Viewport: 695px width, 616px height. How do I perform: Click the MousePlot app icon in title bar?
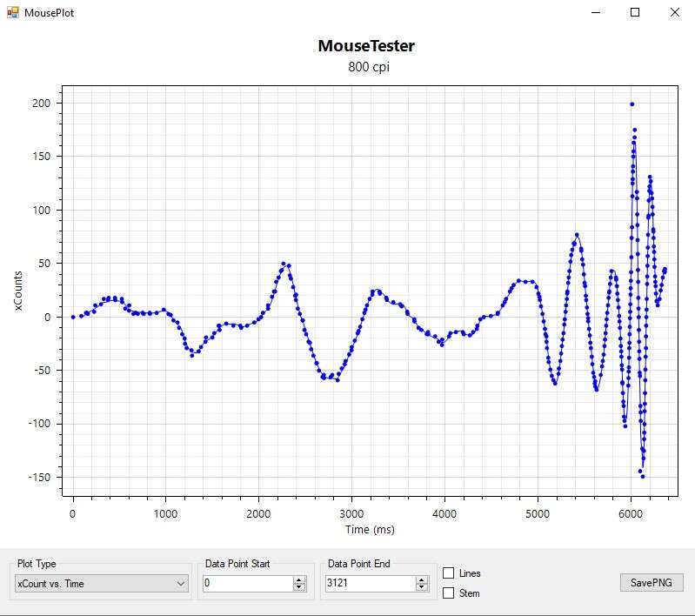pyautogui.click(x=12, y=13)
